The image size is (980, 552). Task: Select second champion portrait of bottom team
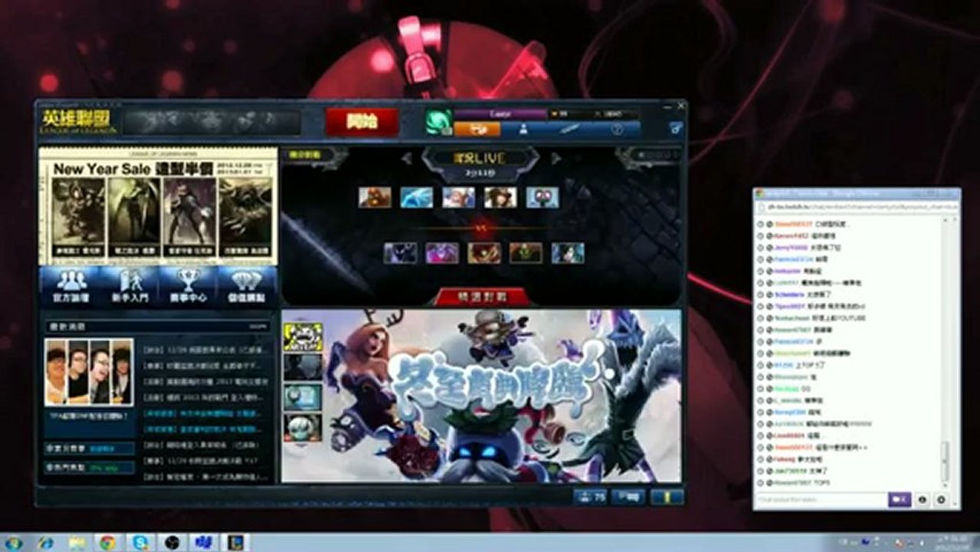click(x=442, y=253)
